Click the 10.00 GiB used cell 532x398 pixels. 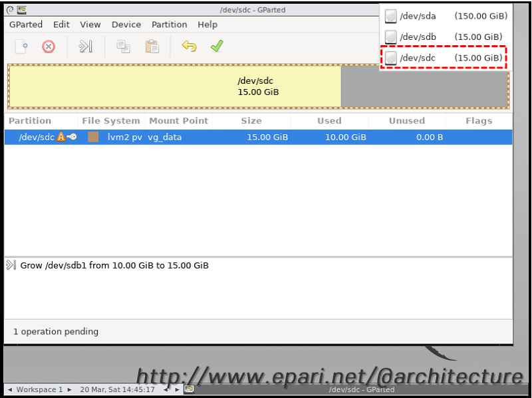pyautogui.click(x=346, y=137)
